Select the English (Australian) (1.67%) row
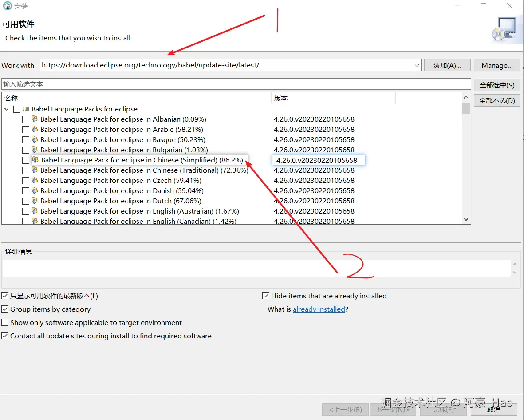The image size is (524, 420). [x=140, y=211]
